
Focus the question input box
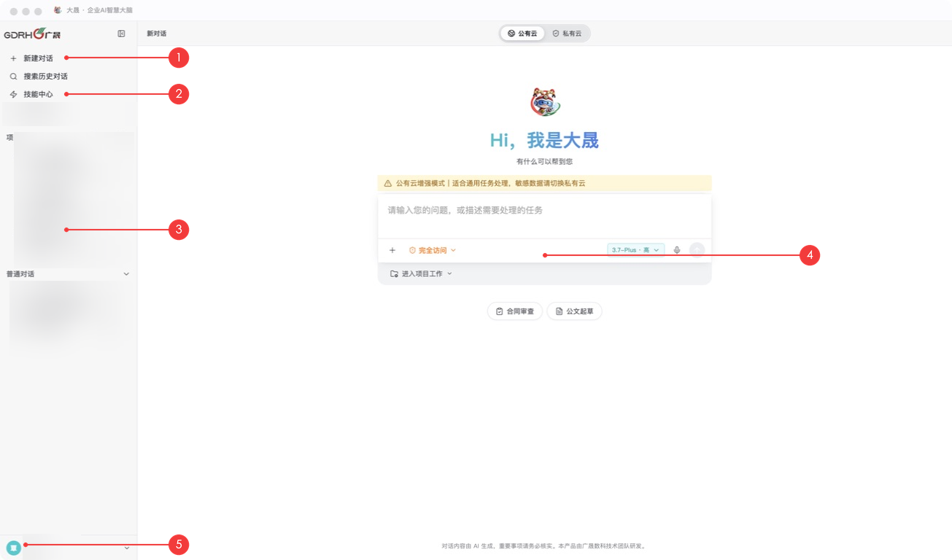(x=544, y=215)
